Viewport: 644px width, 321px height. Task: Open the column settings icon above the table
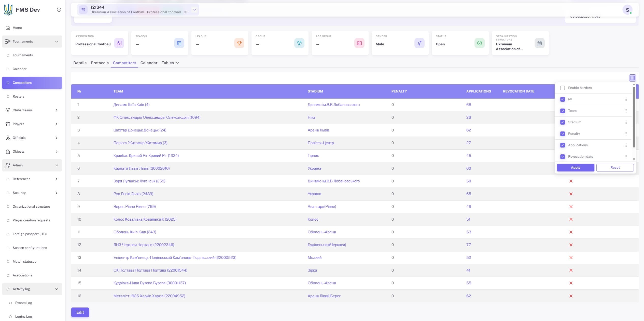coord(632,78)
